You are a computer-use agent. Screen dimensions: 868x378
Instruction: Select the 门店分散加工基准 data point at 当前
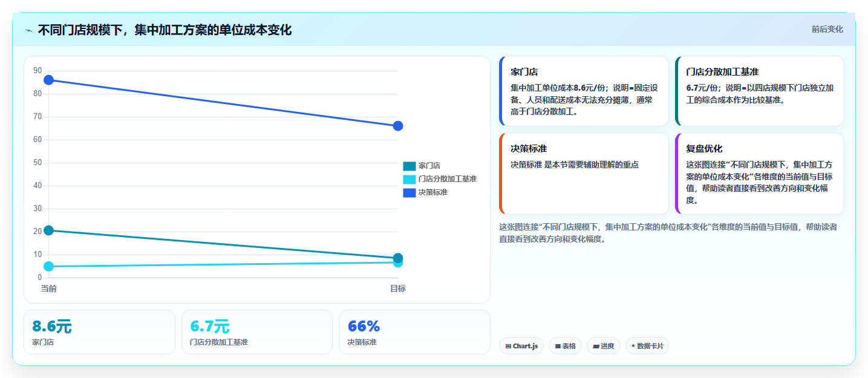(49, 266)
